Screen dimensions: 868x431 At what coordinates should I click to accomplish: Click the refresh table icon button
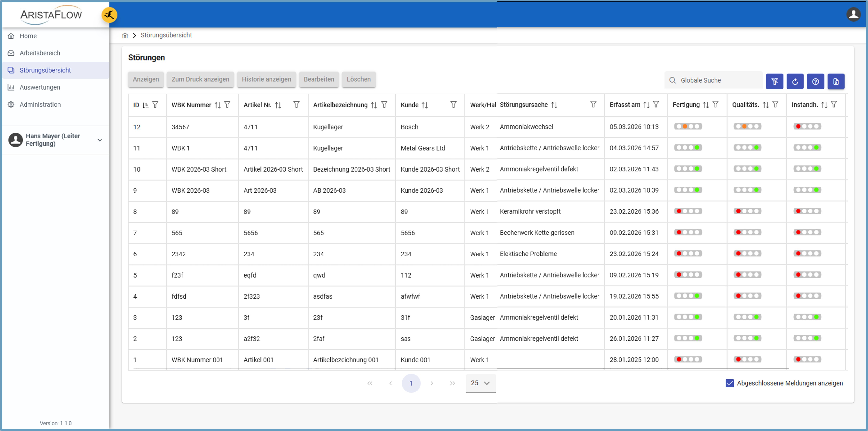coord(795,81)
